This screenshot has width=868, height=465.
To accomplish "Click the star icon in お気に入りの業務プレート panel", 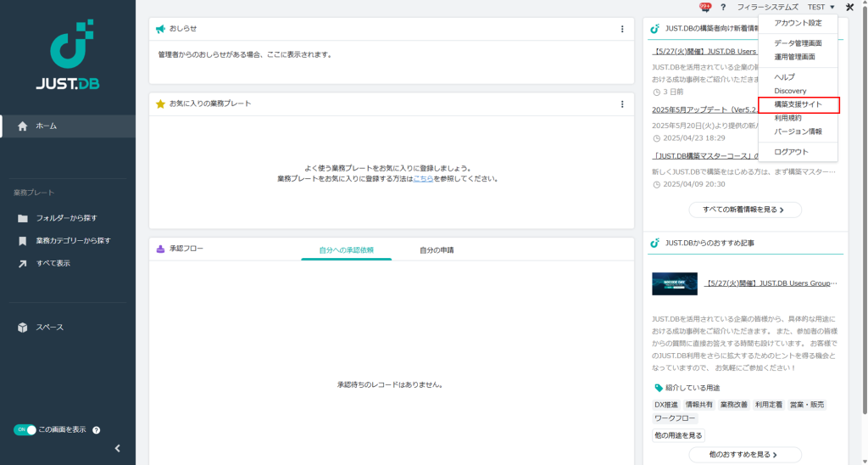I will point(160,104).
